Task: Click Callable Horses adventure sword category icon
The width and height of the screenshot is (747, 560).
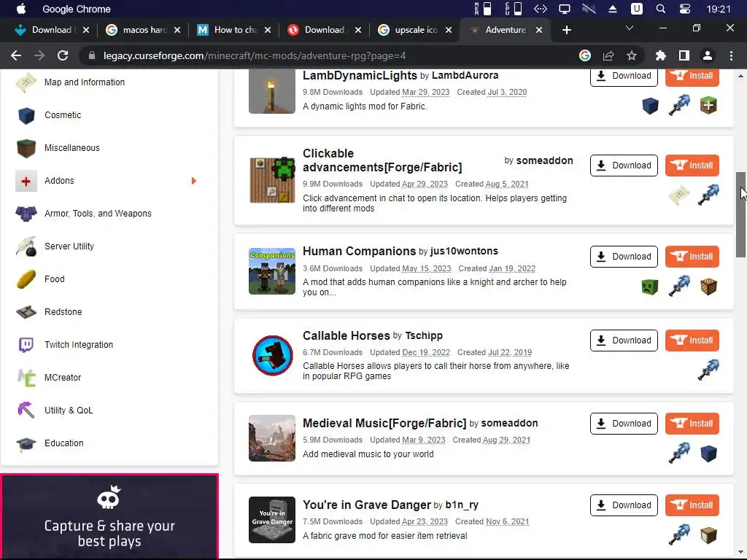Action: pos(708,370)
